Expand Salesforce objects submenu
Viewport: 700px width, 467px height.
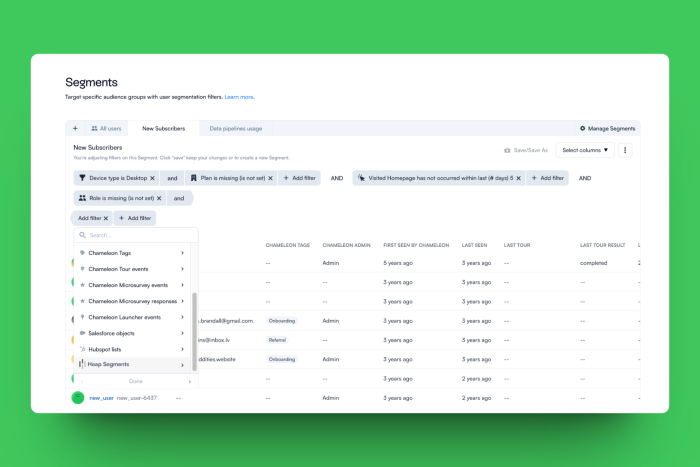point(182,333)
